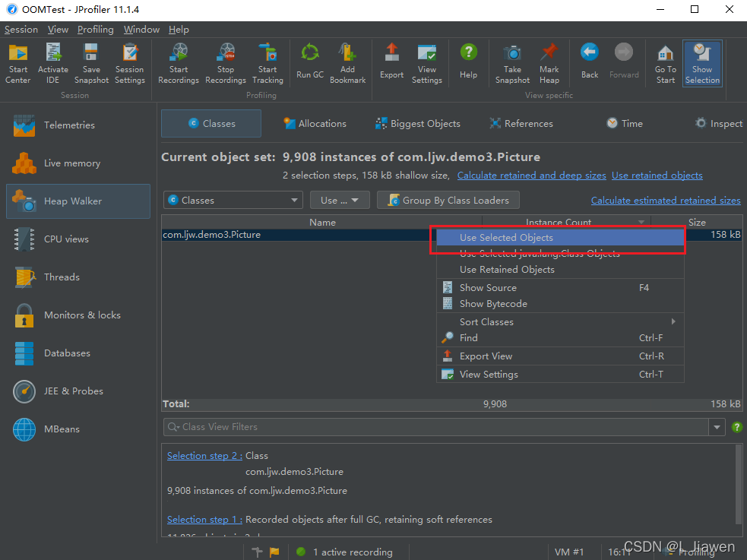Switch to the Classes view tab

pos(211,123)
